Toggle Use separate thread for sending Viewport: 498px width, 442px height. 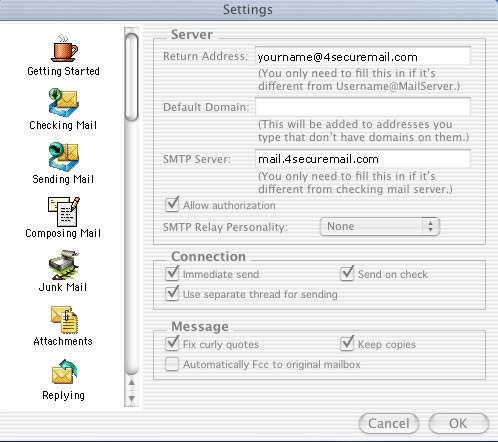click(172, 294)
